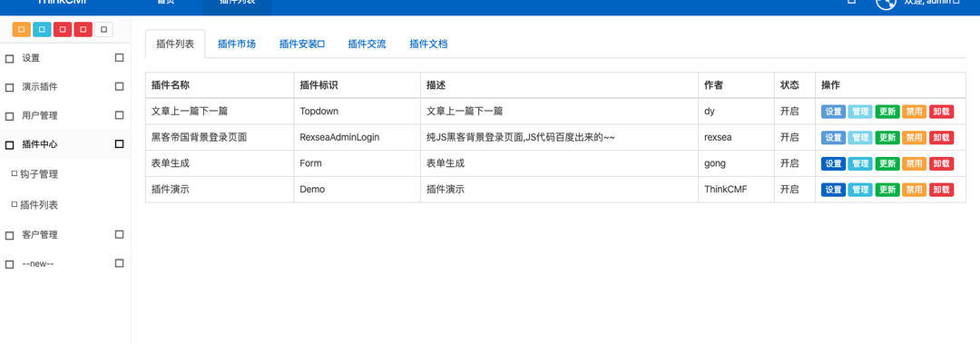The width and height of the screenshot is (980, 344).
Task: Click 更新 button for RexseaAdminLogin plugin
Action: pyautogui.click(x=887, y=138)
